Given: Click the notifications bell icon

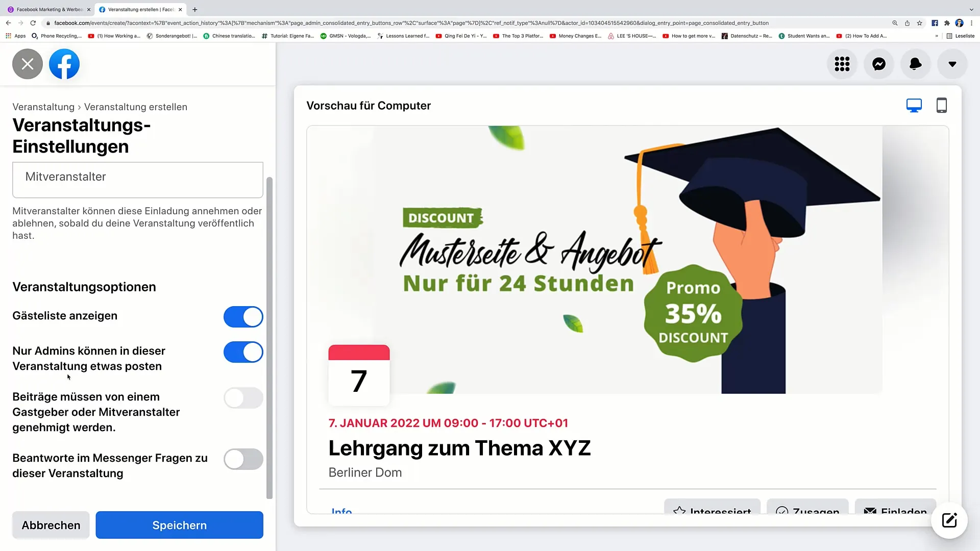Looking at the screenshot, I should pyautogui.click(x=915, y=64).
